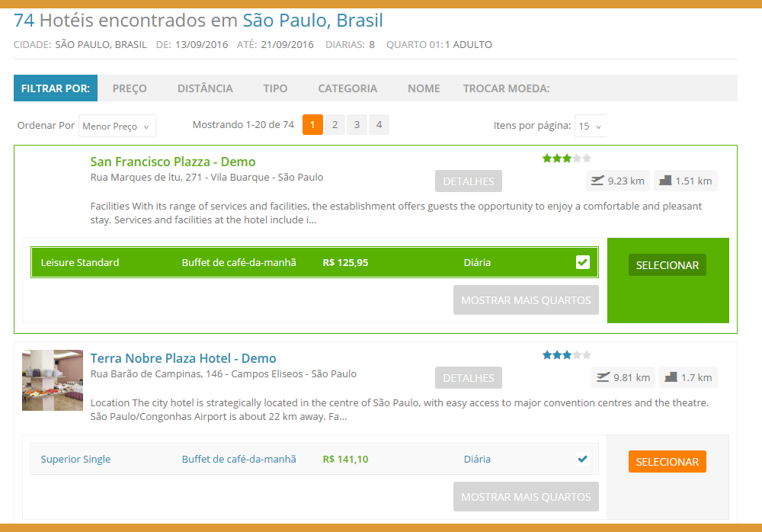Click airport distance icon for San Francisco Plazza
Screen dimensions: 762x532
click(x=597, y=181)
